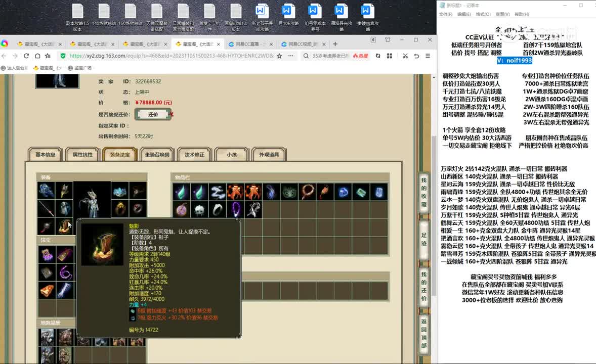
Task: Open Notepad 文件(F) menu
Action: [445, 14]
